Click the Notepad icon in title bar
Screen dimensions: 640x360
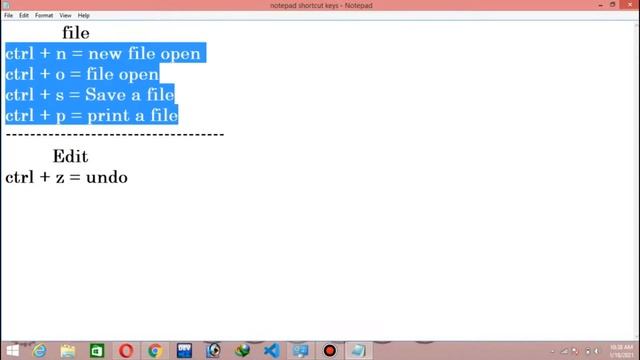6,5
